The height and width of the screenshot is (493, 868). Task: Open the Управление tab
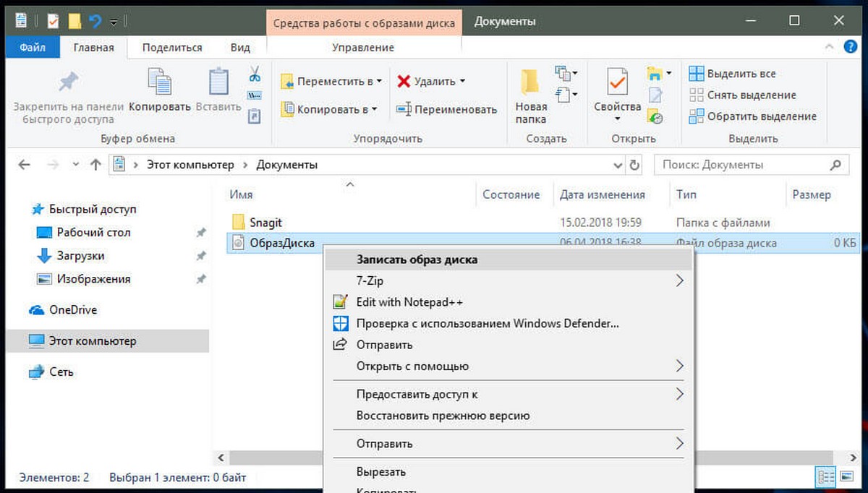[x=363, y=47]
